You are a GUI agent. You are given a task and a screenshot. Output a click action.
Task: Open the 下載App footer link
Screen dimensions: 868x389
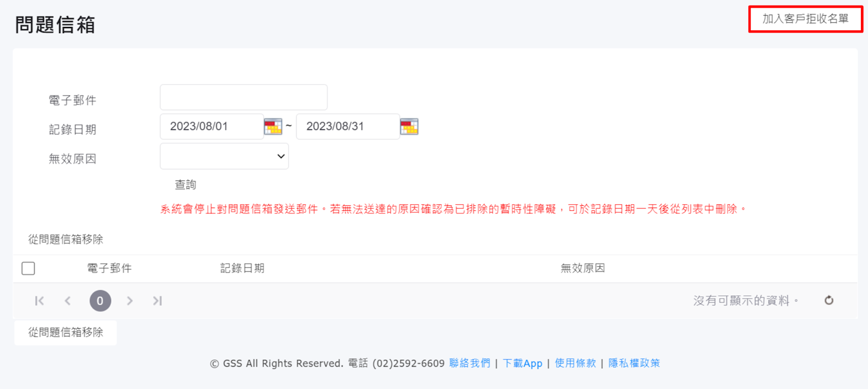click(522, 363)
